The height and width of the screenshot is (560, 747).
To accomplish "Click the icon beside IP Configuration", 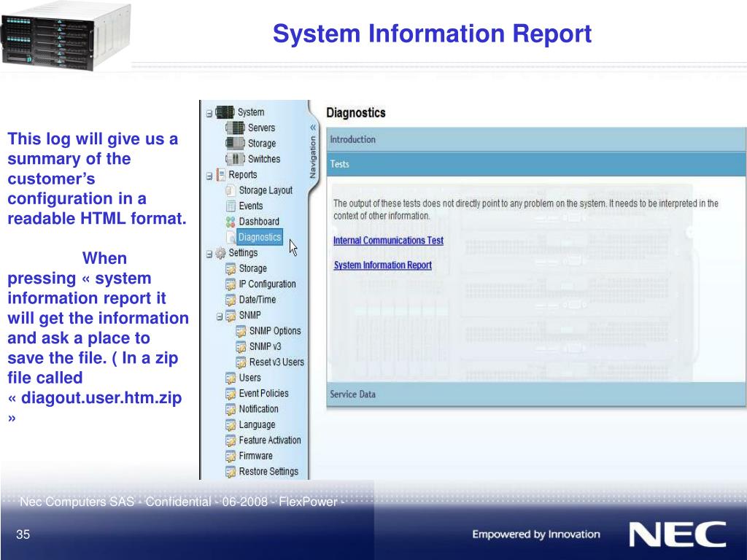I will (x=231, y=284).
